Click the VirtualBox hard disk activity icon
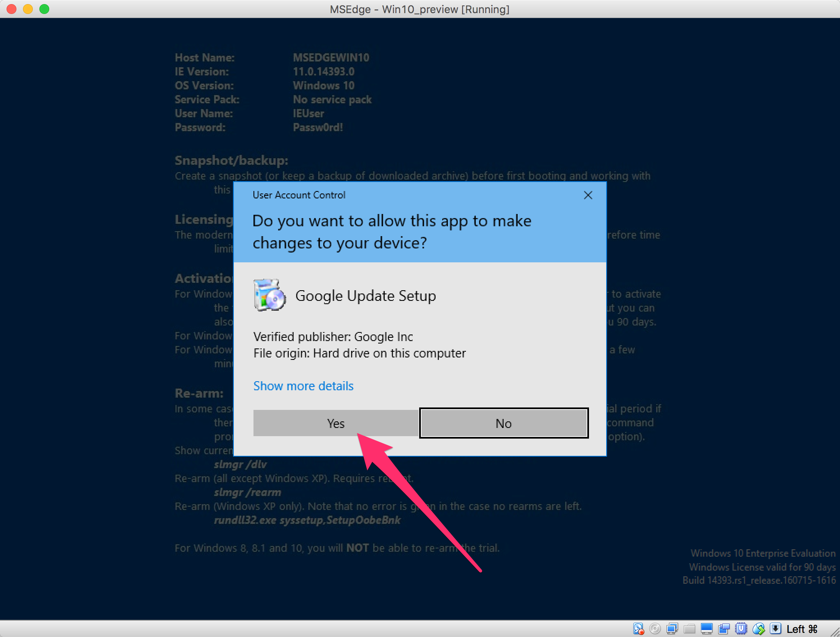 click(x=638, y=628)
